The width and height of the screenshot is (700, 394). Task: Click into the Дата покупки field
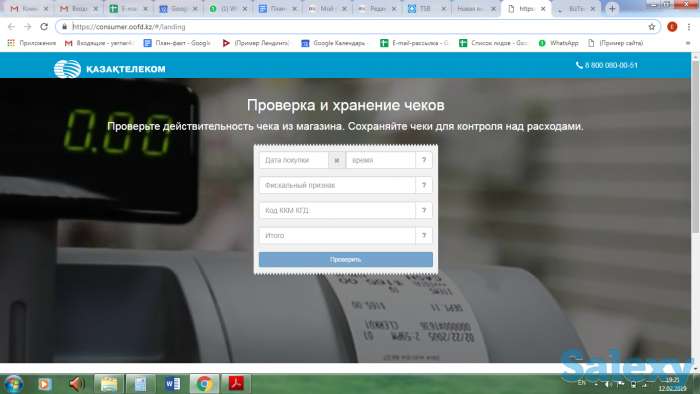point(294,160)
